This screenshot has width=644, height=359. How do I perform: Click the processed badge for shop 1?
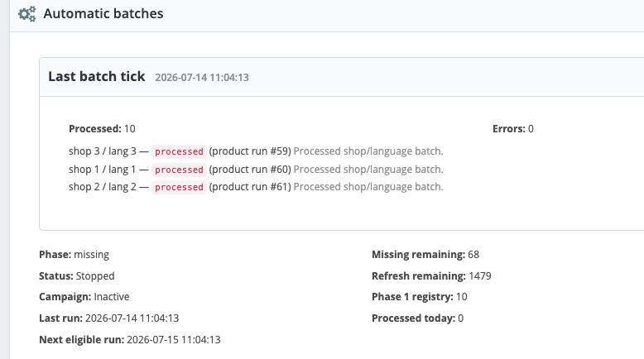pyautogui.click(x=179, y=170)
